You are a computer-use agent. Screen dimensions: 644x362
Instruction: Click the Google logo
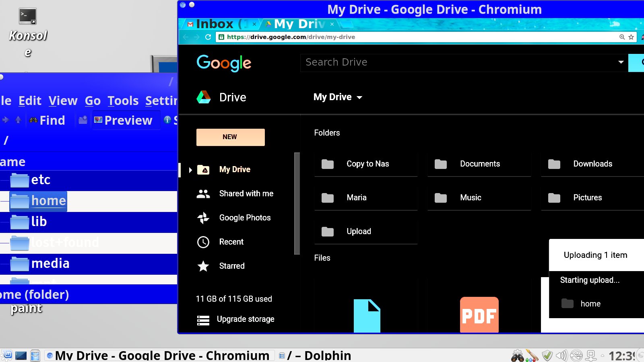point(224,63)
